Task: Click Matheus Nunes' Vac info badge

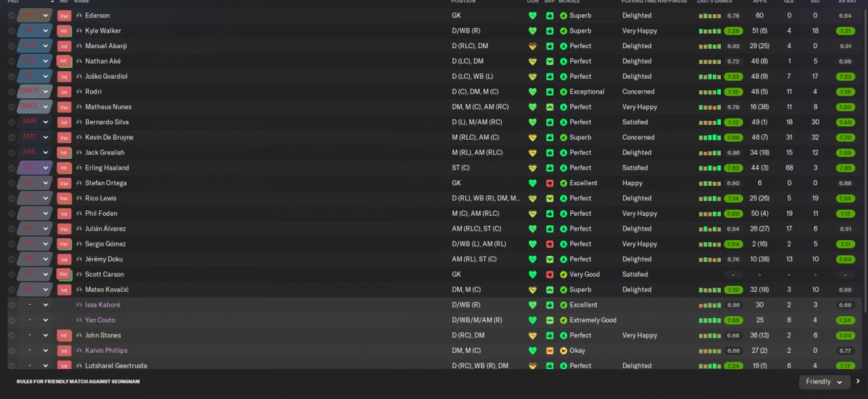Action: [x=64, y=107]
